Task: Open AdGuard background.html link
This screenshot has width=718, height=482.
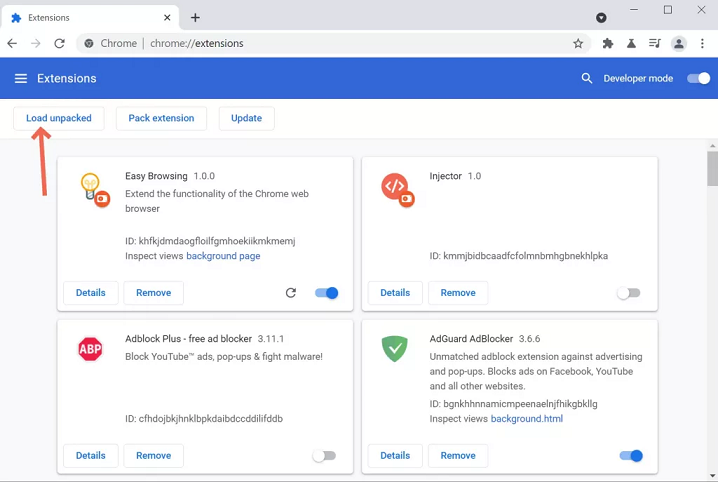Action: click(x=527, y=419)
